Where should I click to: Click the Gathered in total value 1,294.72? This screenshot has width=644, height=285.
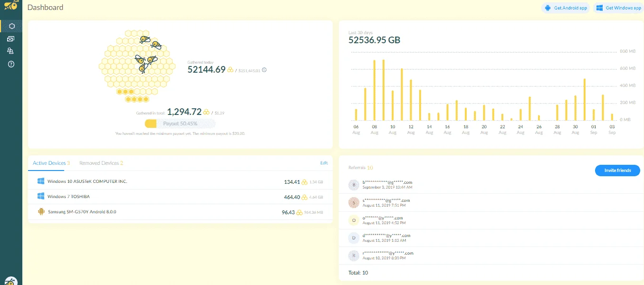point(184,112)
